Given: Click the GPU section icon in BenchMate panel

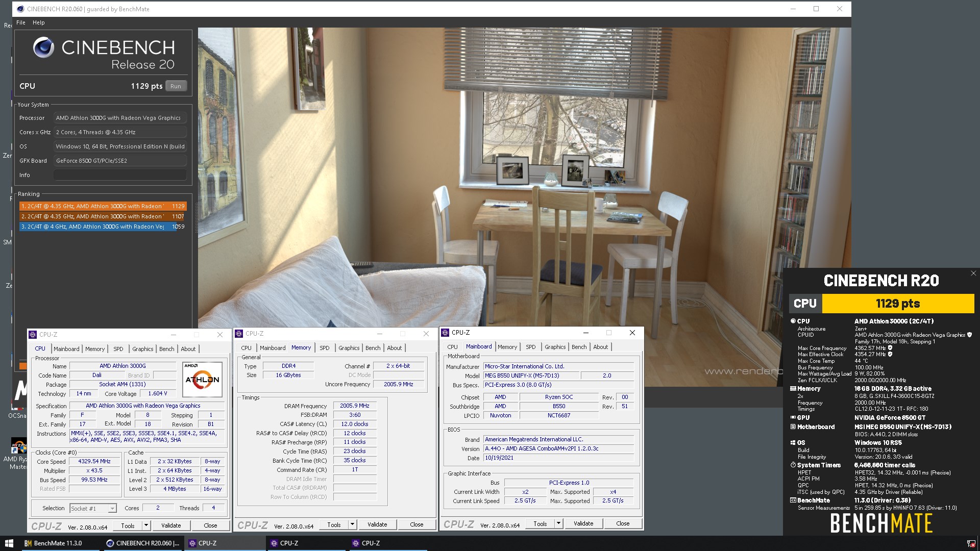Looking at the screenshot, I should 793,418.
